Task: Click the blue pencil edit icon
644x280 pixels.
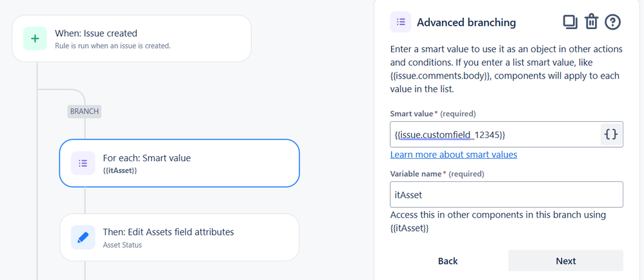Action: click(83, 237)
